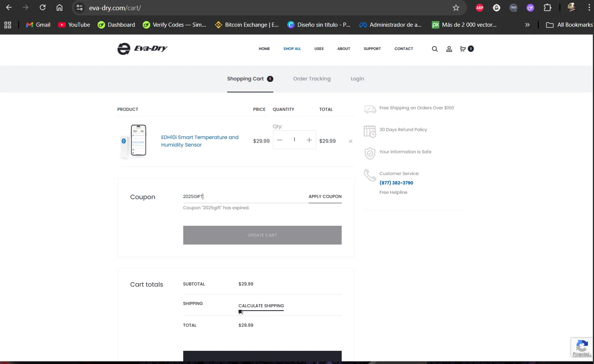Call the (877) 382-3790 phone link
The height and width of the screenshot is (364, 594).
pos(396,183)
